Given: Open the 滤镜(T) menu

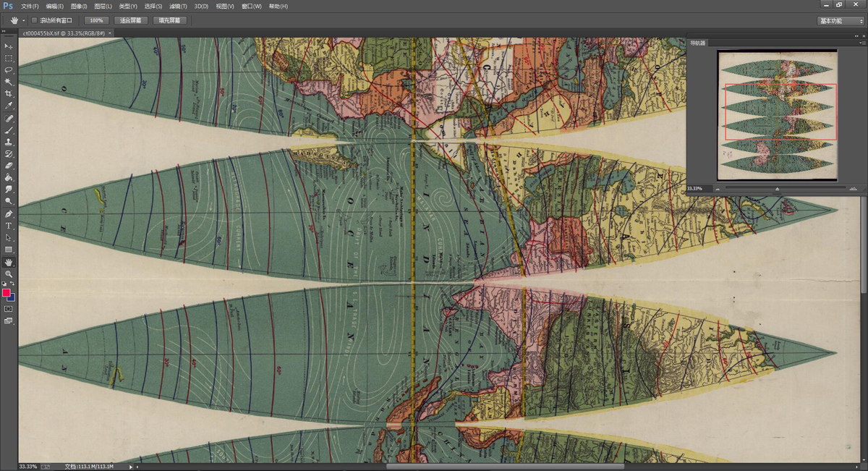Looking at the screenshot, I should click(179, 7).
